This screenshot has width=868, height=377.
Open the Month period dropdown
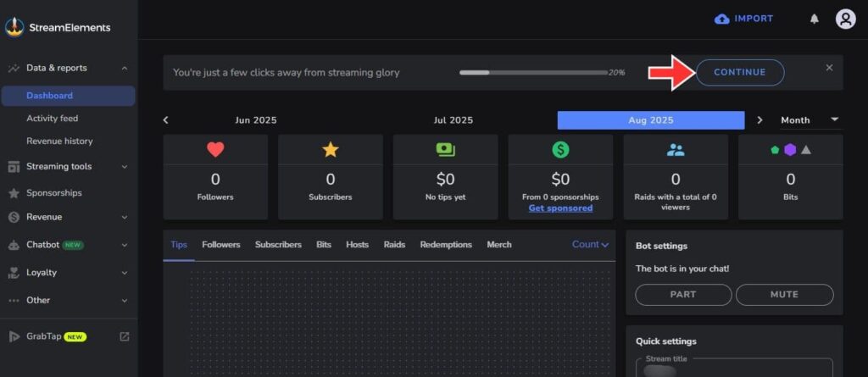click(x=810, y=120)
